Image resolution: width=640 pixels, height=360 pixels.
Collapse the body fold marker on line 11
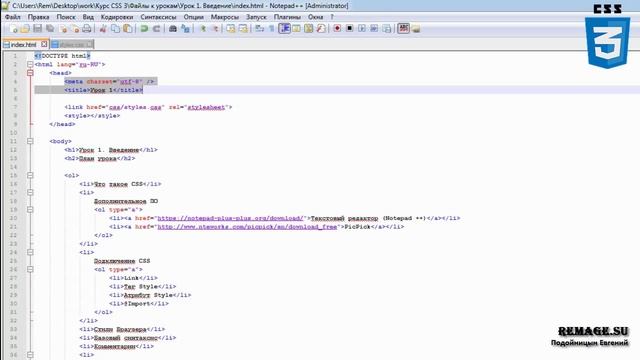coord(30,141)
